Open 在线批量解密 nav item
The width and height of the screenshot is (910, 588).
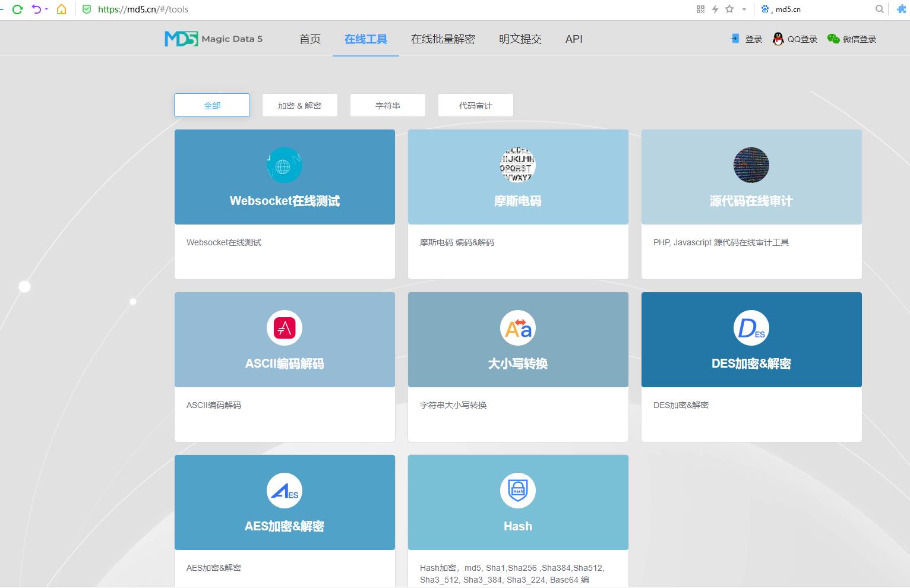(443, 39)
